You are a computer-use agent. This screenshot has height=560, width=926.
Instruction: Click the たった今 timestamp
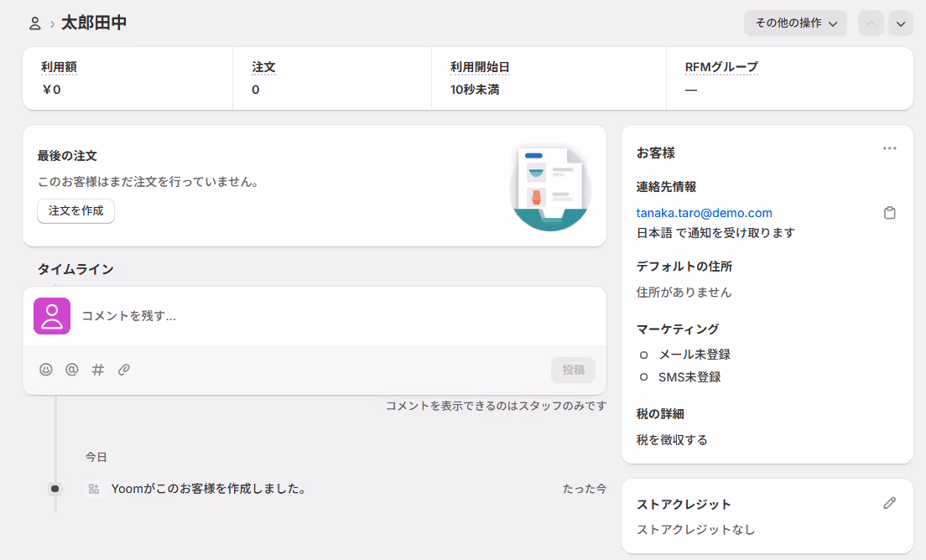pos(584,489)
